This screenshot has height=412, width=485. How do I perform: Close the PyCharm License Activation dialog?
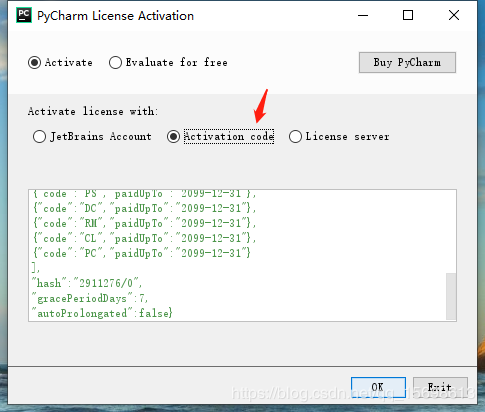tap(454, 15)
